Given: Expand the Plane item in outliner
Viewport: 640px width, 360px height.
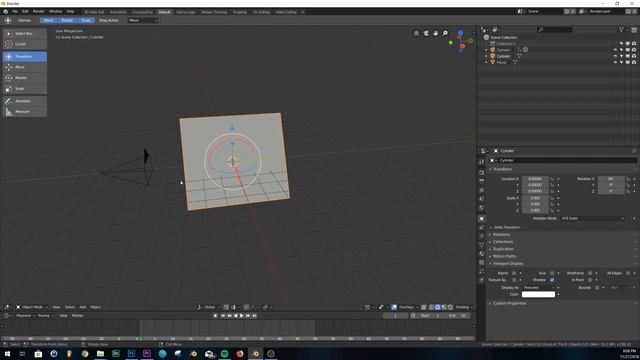Looking at the screenshot, I should 486,62.
